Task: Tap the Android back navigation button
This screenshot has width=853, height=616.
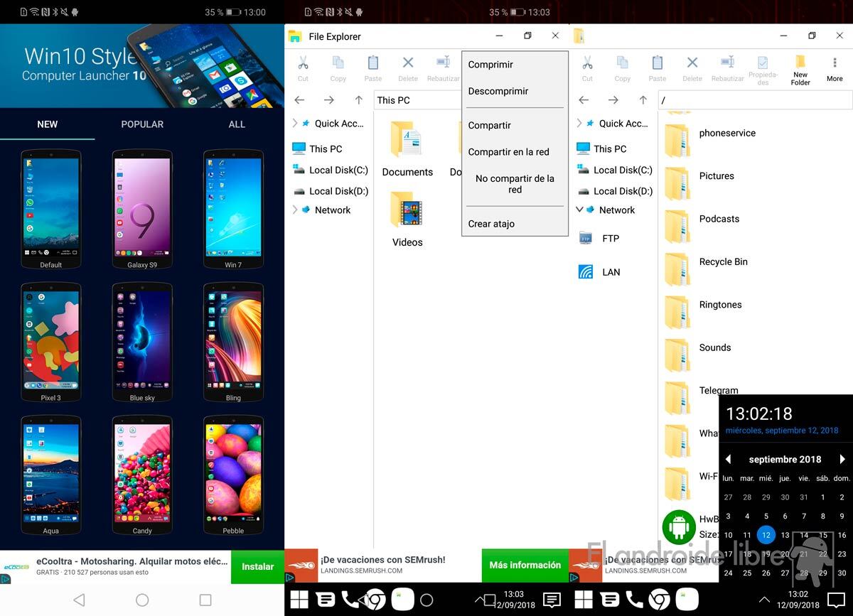Action: coord(79,600)
